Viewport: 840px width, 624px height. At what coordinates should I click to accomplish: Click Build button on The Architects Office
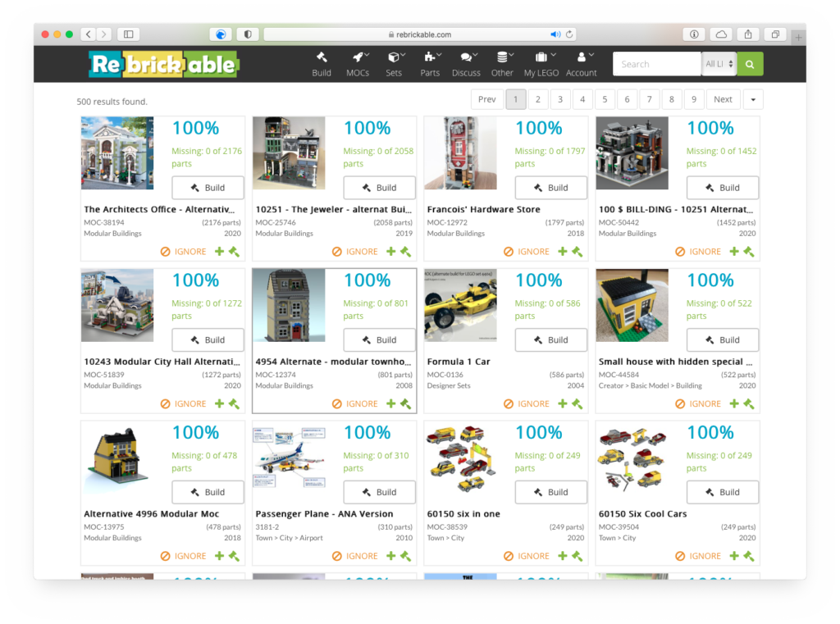208,187
